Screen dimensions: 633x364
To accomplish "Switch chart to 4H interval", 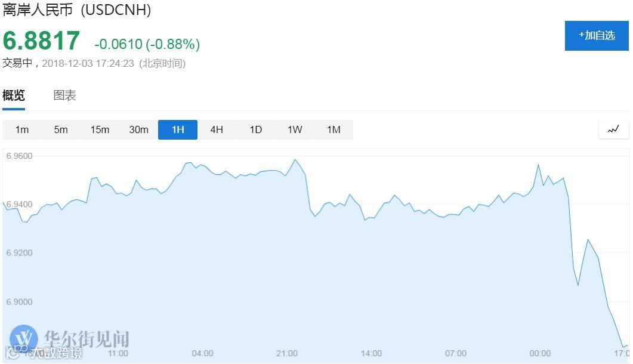I will (x=217, y=129).
